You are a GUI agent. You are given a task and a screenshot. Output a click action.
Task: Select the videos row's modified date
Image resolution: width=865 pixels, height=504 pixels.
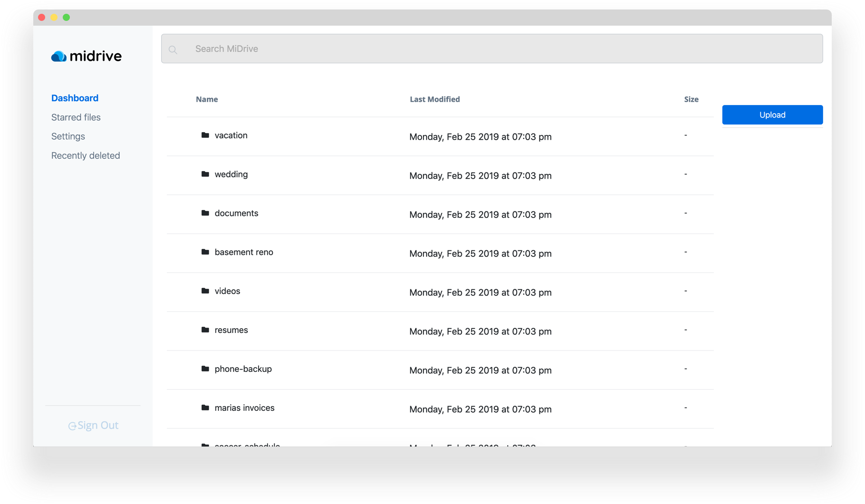[x=481, y=293]
